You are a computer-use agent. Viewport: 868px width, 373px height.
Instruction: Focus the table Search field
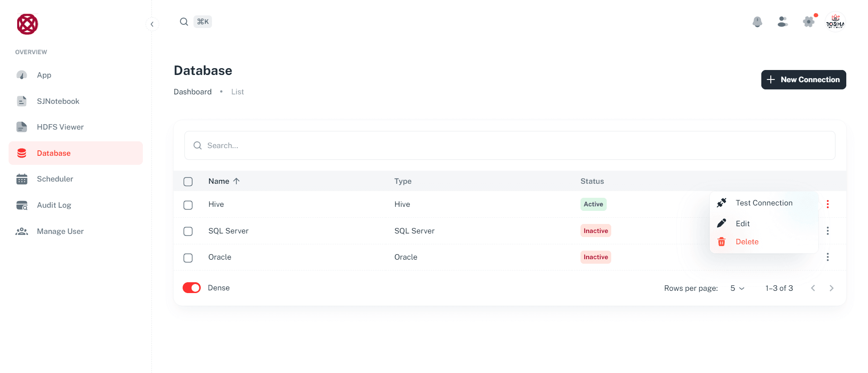[509, 145]
